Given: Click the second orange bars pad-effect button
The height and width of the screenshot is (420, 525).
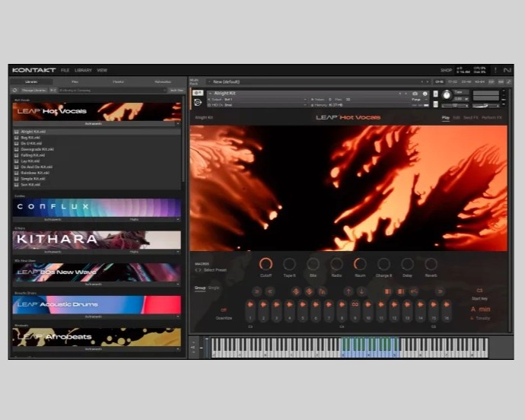Looking at the screenshot, I should point(401,291).
